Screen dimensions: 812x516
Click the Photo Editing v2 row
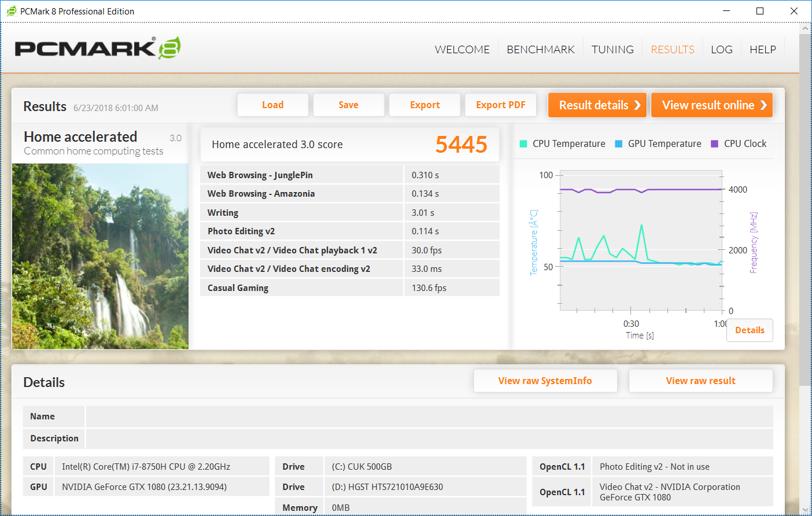click(350, 231)
